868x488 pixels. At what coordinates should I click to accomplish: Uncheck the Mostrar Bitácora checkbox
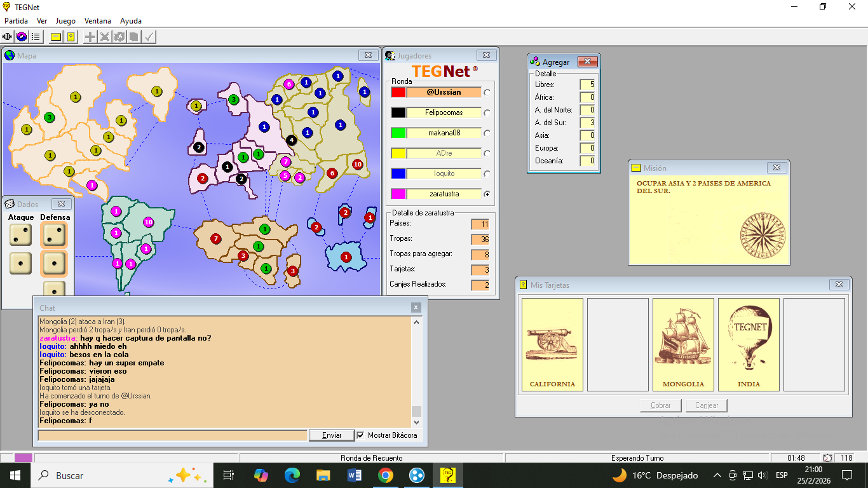(361, 435)
